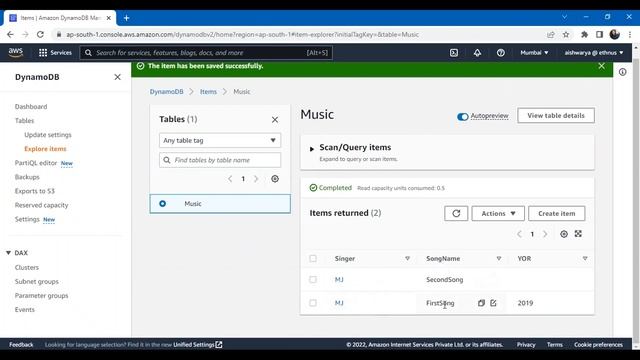640x360 pixels.
Task: Click the DynamoDB breadcrumb link
Action: click(166, 91)
